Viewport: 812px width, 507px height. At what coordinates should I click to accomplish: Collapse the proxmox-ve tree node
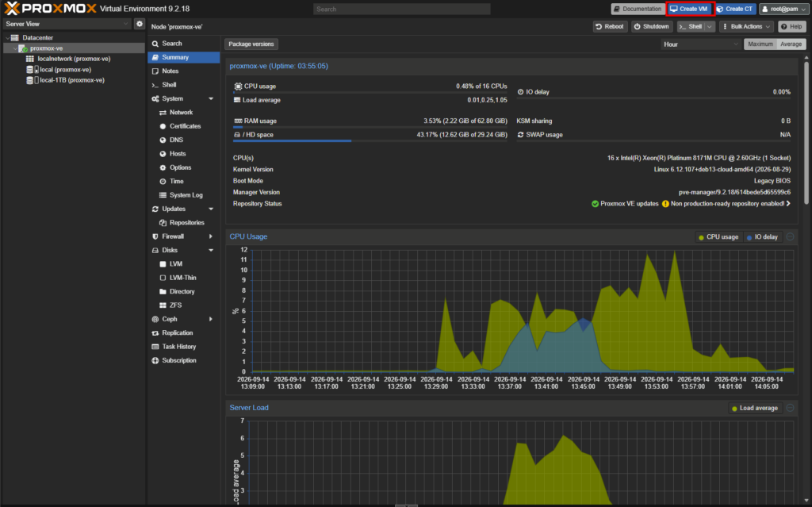[15, 48]
